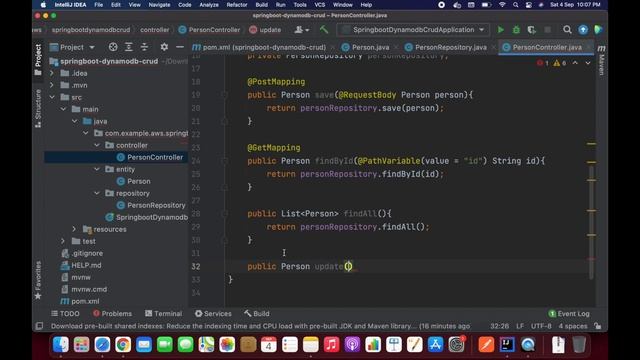Select HELP.md file
Screen dimensions: 640x360
(86, 265)
